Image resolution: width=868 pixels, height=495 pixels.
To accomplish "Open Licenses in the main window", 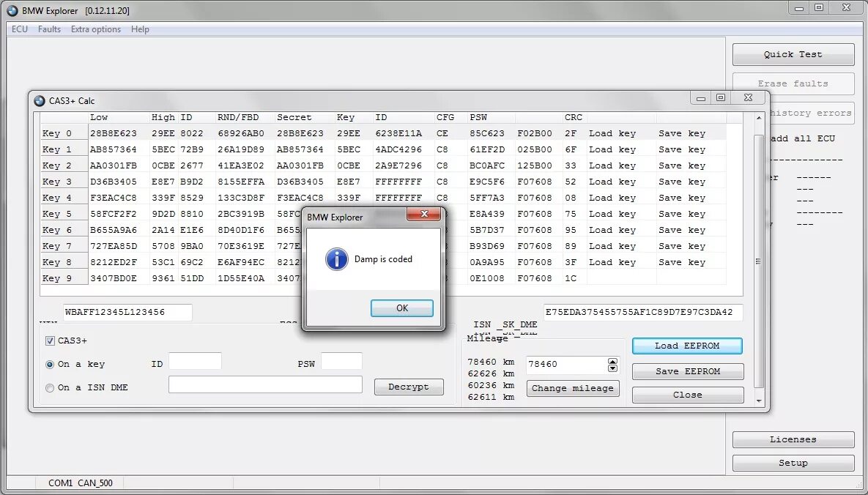I will (x=793, y=439).
